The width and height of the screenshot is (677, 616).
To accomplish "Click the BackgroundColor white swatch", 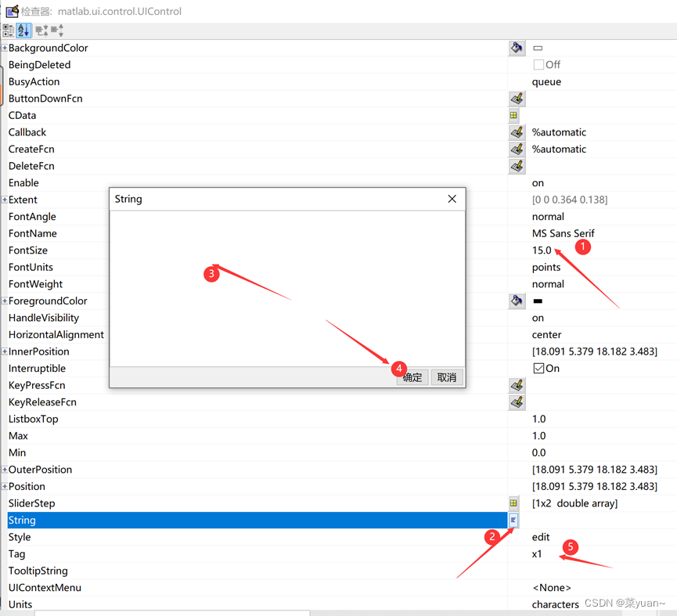I will [x=538, y=48].
